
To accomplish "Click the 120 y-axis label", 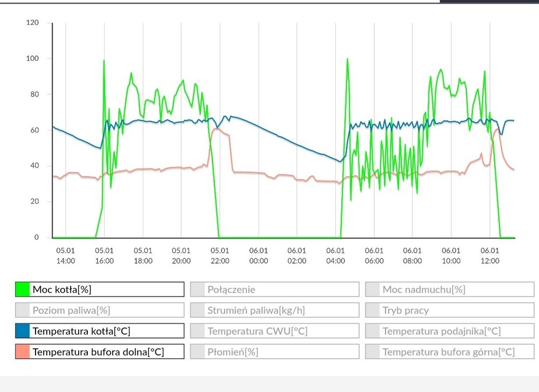I will pos(32,23).
